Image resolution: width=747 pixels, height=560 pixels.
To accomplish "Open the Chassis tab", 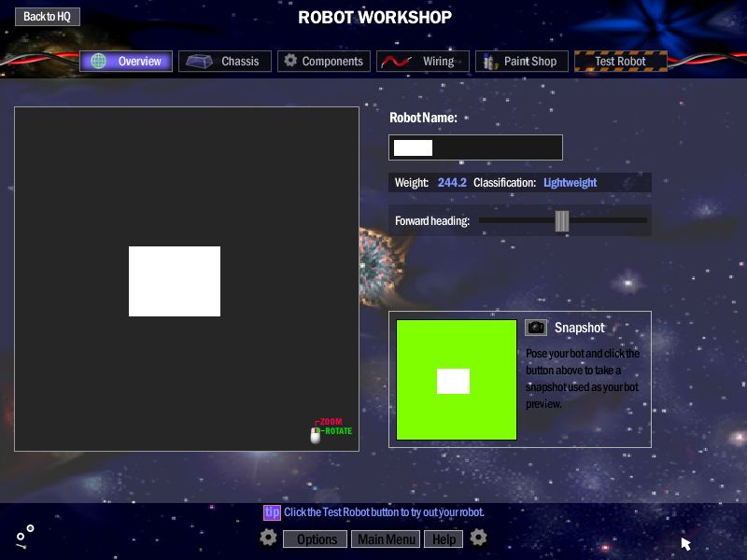I will (x=225, y=61).
